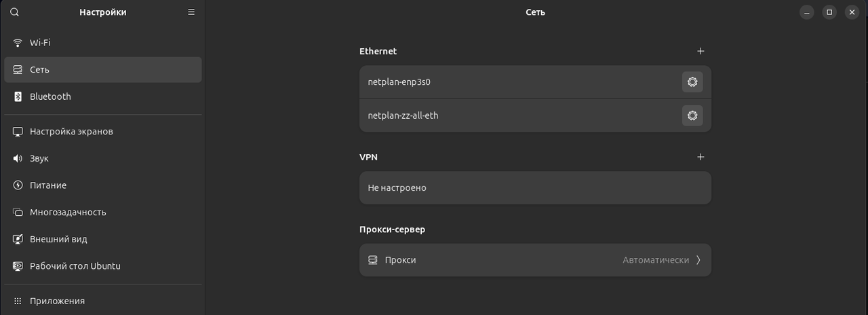Go to "Многозадачность" settings
Screen dimensions: 868x315
pyautogui.click(x=68, y=212)
